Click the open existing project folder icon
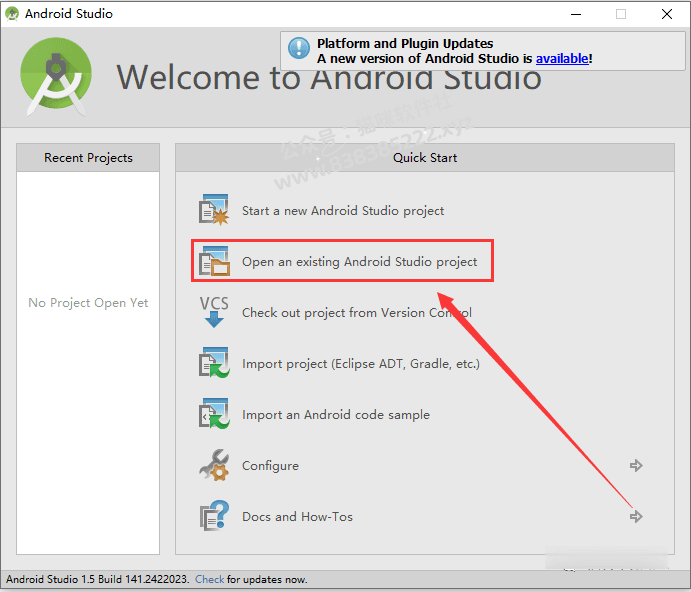Screen dimensions: 691x592 pyautogui.click(x=214, y=261)
